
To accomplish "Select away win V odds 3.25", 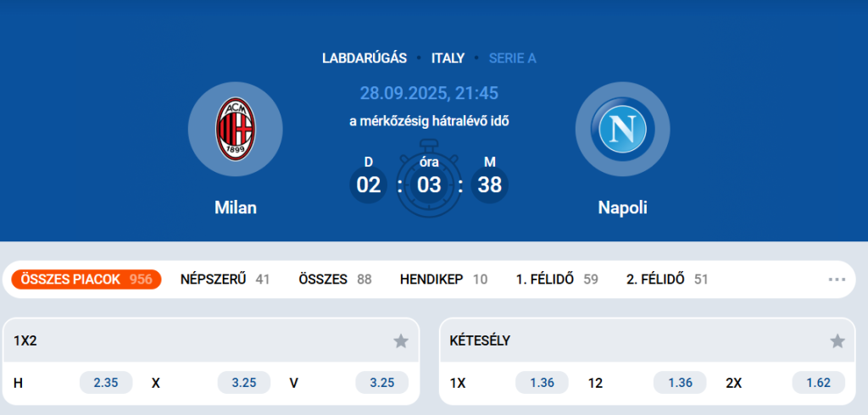I will 382,383.
